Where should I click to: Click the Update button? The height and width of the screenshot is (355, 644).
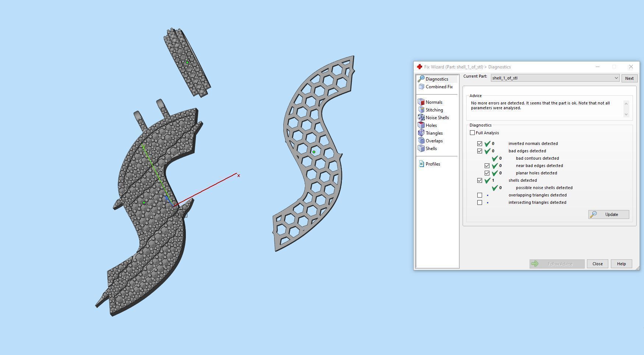[609, 214]
